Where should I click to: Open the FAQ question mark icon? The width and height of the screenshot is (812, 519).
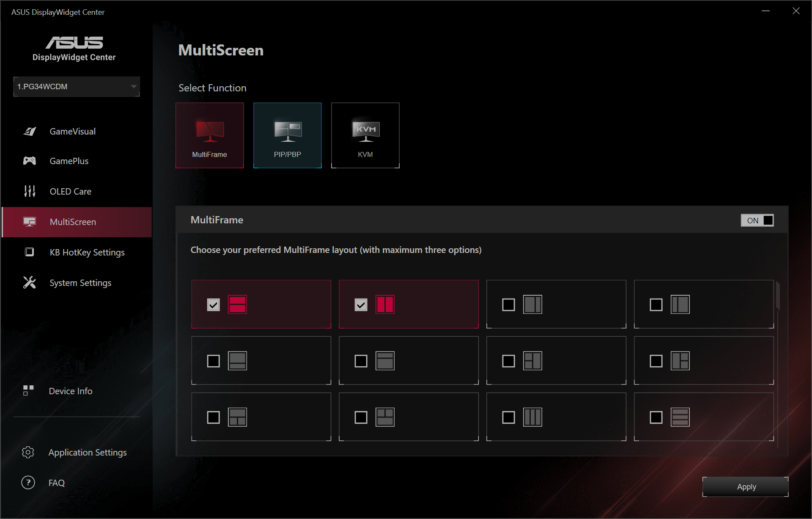pyautogui.click(x=28, y=482)
